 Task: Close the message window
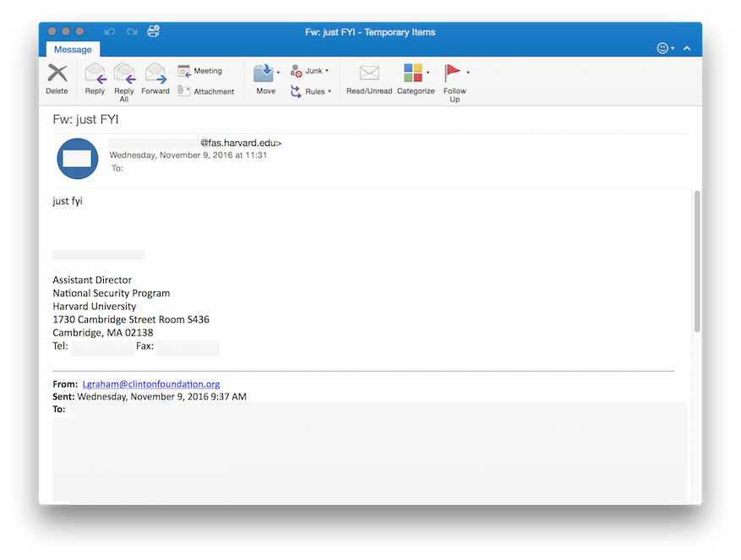[x=52, y=31]
